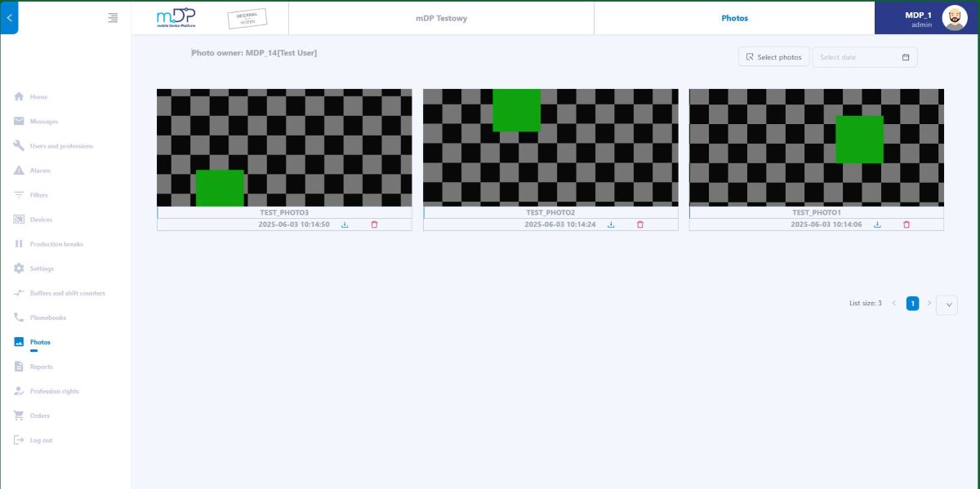The width and height of the screenshot is (980, 489).
Task: Click the Filters icon in the sidebar
Action: 19,195
